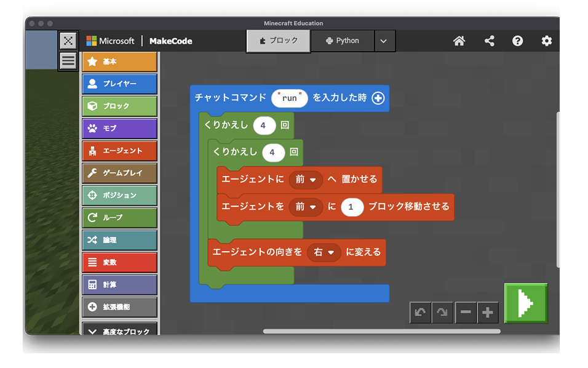Click the share icon in the header

(x=489, y=41)
